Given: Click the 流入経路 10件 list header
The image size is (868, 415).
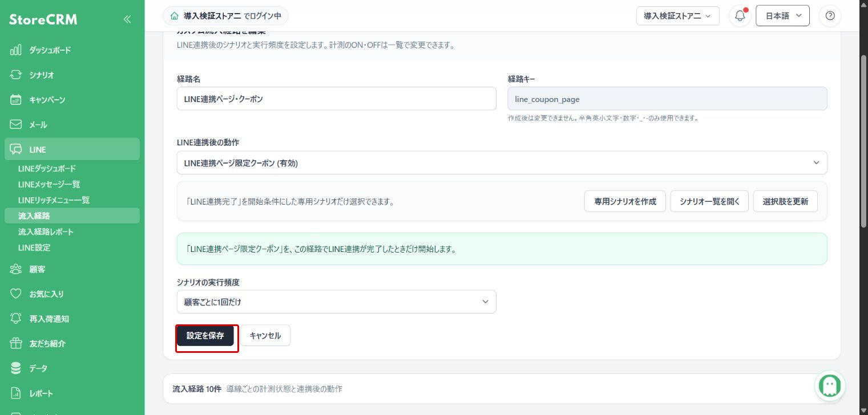Looking at the screenshot, I should [x=502, y=389].
